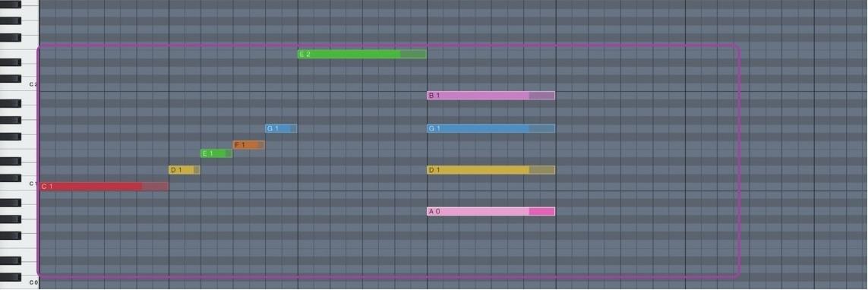Click the bright pink tail of A 0 note
Image resolution: width=868 pixels, height=290 pixels.
click(542, 211)
